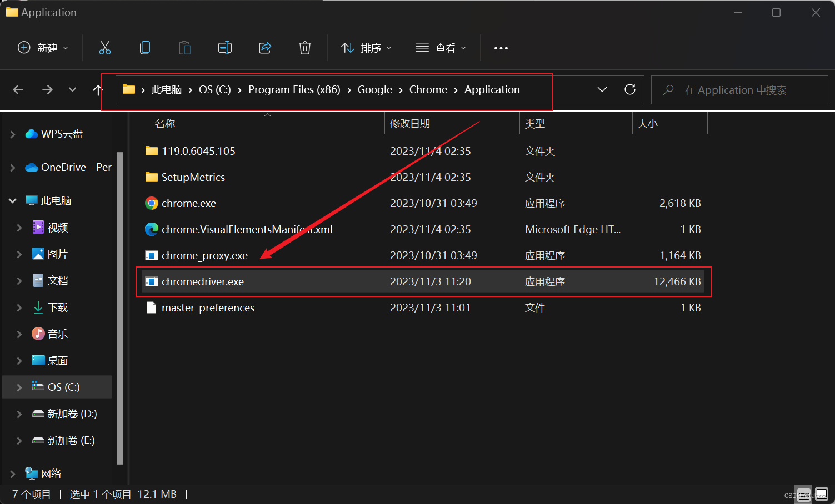Expand the OneDrive tree node
Image resolution: width=835 pixels, height=504 pixels.
tap(13, 167)
